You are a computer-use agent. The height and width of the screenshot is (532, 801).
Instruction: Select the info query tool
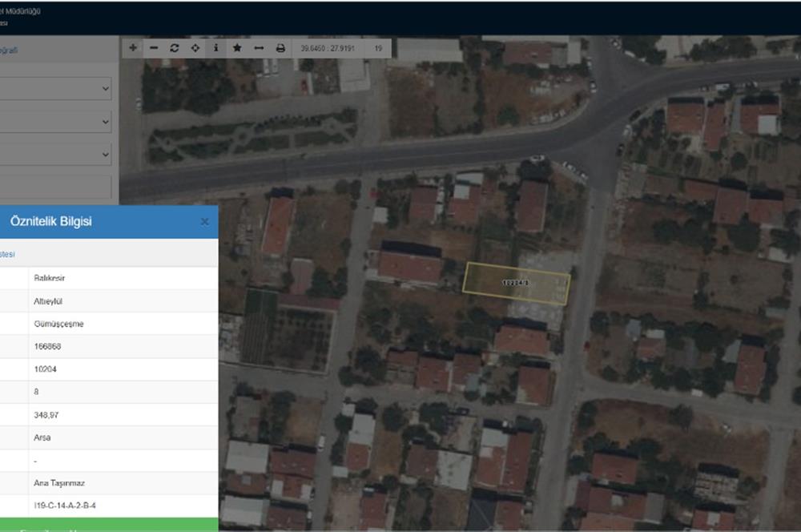click(x=215, y=48)
